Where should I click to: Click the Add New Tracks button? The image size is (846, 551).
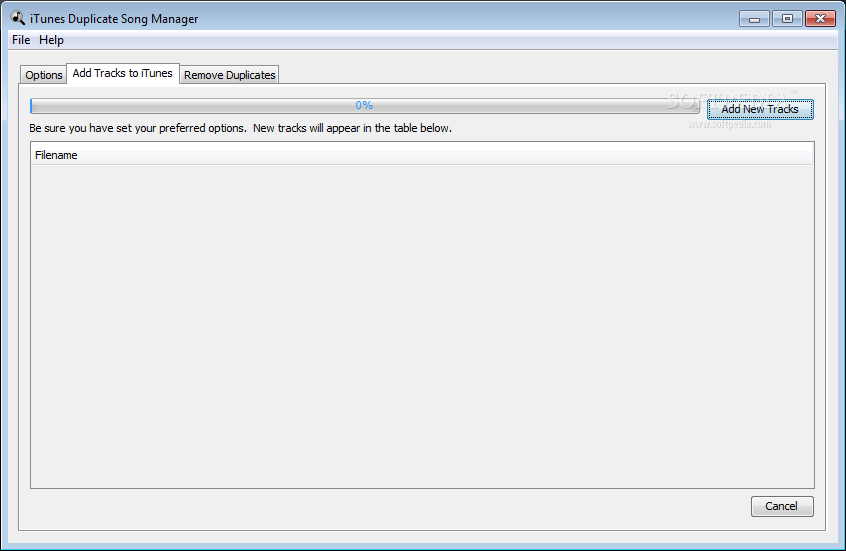760,109
